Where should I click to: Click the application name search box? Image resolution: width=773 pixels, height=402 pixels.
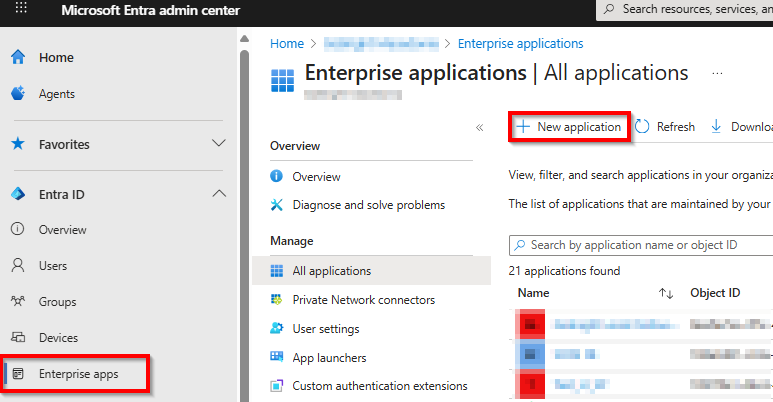(x=645, y=245)
